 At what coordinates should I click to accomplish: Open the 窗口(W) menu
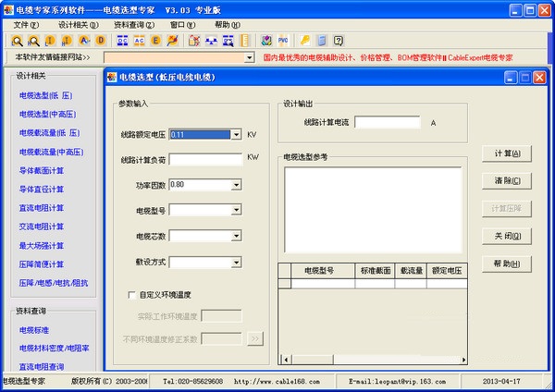click(x=182, y=25)
